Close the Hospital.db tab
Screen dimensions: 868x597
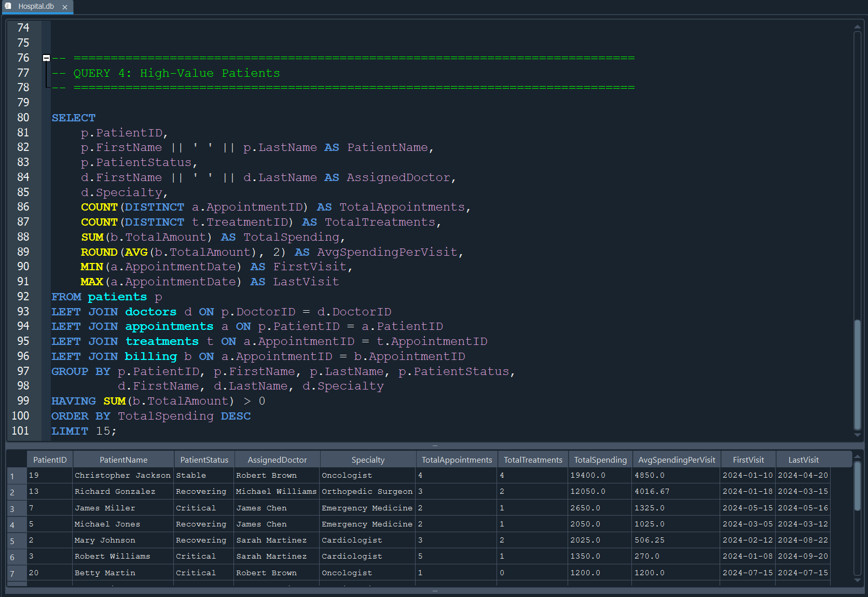(x=65, y=7)
